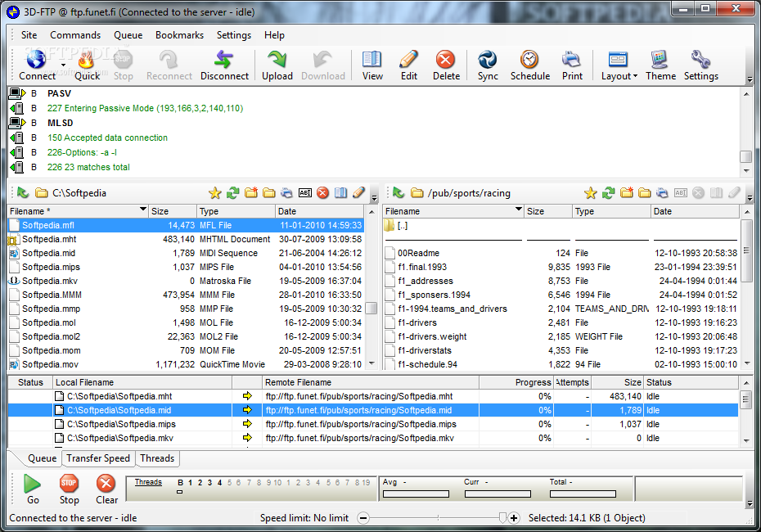The image size is (761, 532).
Task: Open the Connect dropdown arrow
Action: tap(63, 65)
